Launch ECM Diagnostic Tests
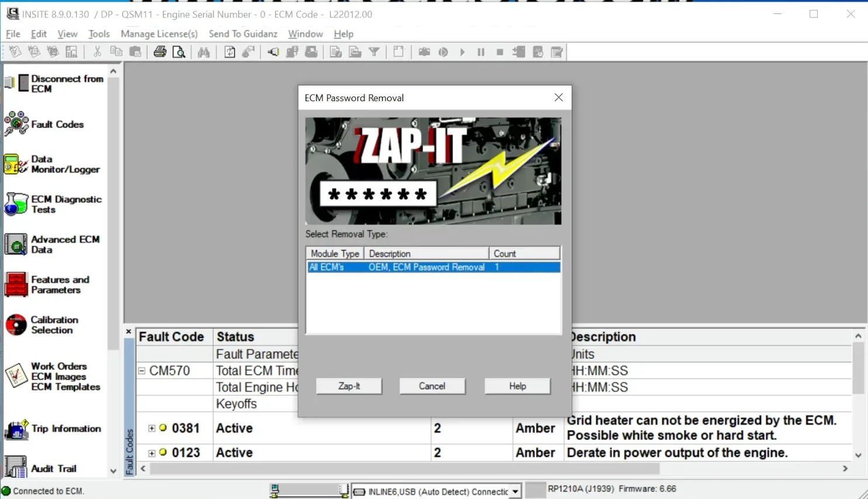This screenshot has width=868, height=499. (x=53, y=204)
